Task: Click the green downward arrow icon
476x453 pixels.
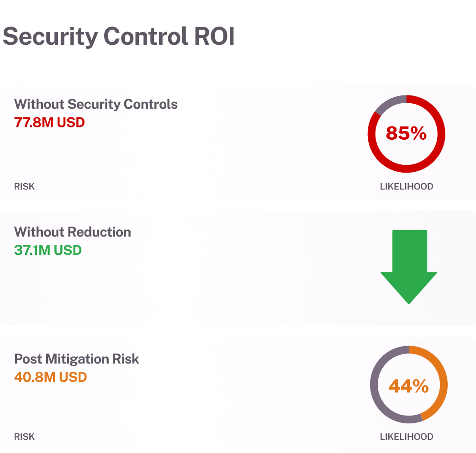Action: pyautogui.click(x=408, y=267)
